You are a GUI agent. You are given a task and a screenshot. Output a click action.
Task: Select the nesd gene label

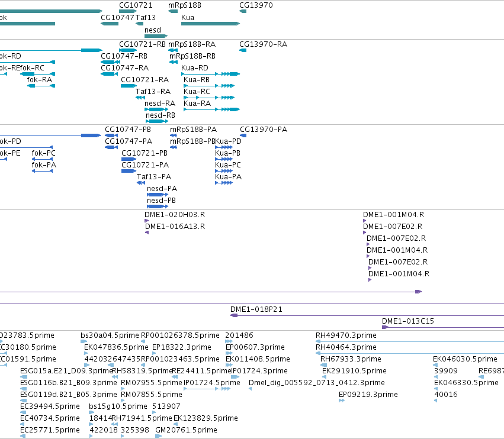click(x=153, y=30)
